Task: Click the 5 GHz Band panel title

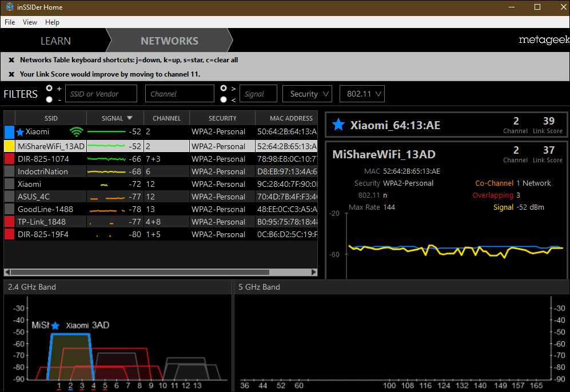Action: click(259, 287)
